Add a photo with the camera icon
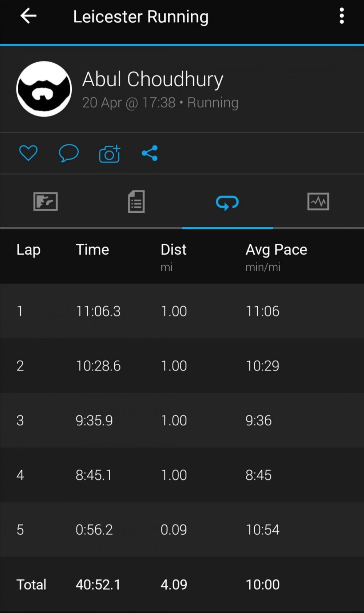364x613 pixels. tap(110, 154)
